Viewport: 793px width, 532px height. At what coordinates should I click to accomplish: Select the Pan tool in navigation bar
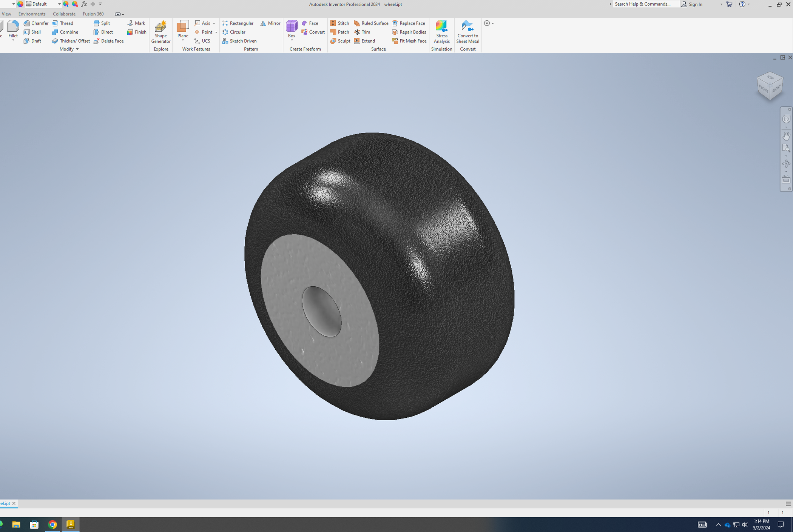[786, 136]
